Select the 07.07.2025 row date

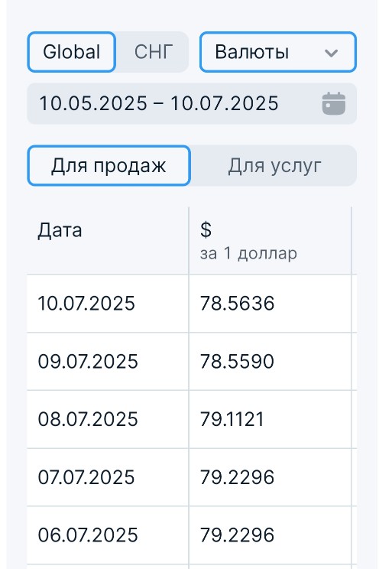[86, 477]
